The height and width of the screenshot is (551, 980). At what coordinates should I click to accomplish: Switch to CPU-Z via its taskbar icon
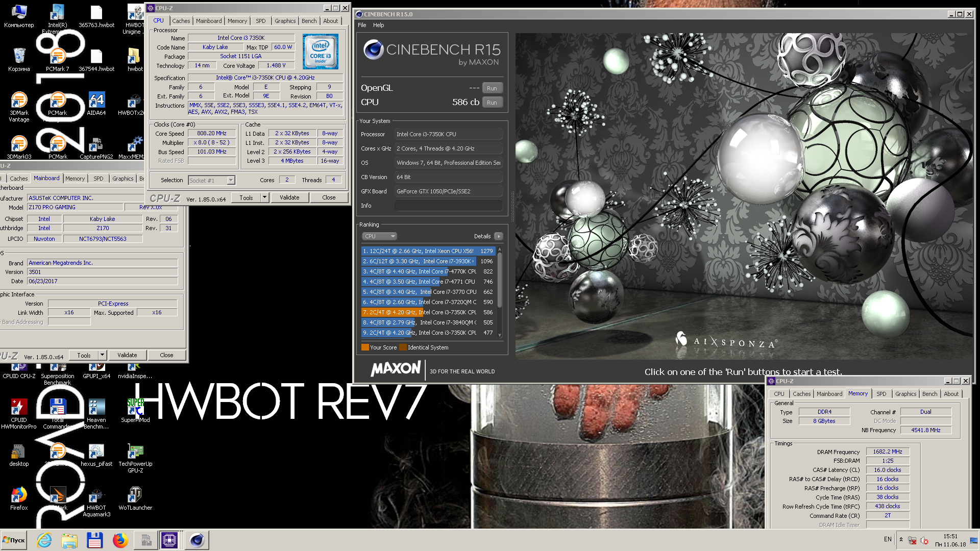(169, 540)
